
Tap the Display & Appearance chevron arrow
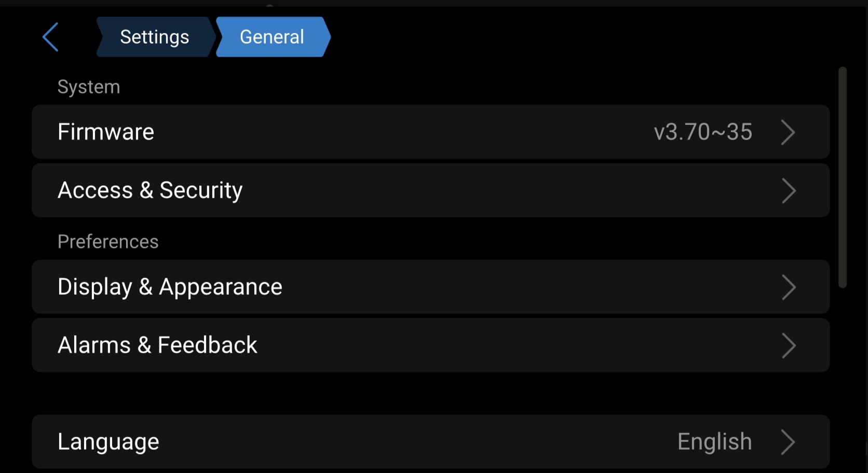point(788,287)
